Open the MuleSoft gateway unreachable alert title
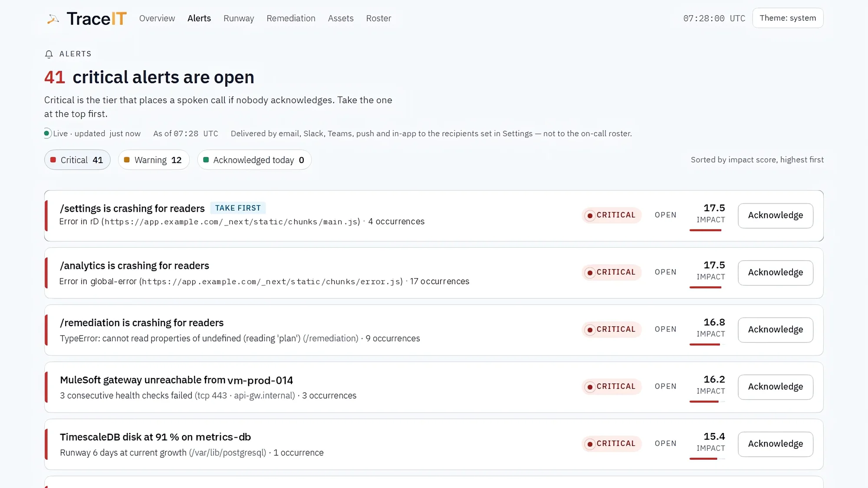 point(176,380)
